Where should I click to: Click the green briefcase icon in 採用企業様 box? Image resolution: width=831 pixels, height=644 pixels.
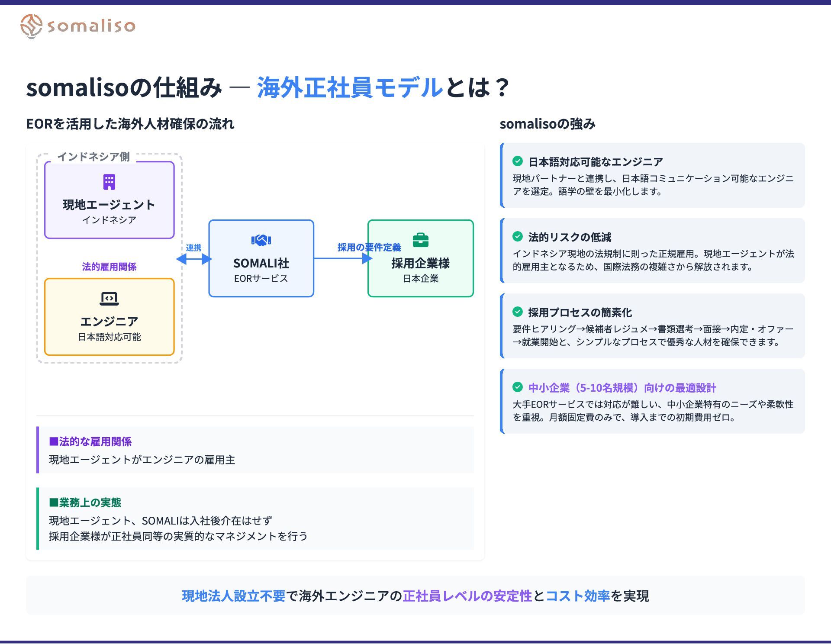420,240
